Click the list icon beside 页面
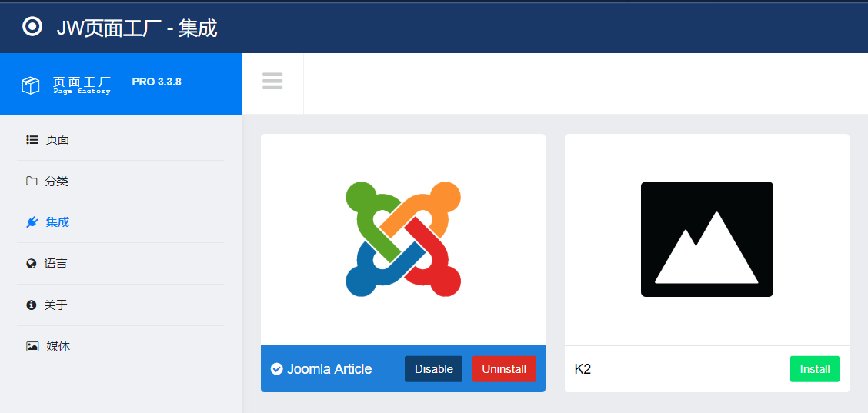The image size is (868, 413). (32, 139)
